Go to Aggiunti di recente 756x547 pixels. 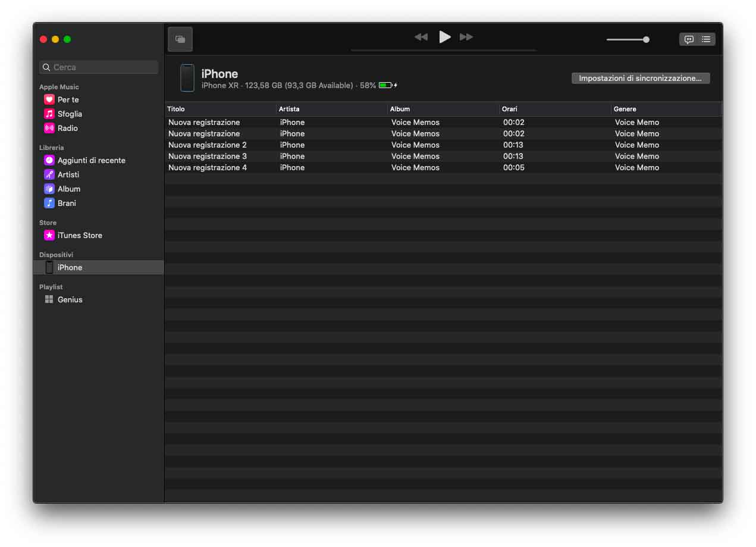point(92,160)
